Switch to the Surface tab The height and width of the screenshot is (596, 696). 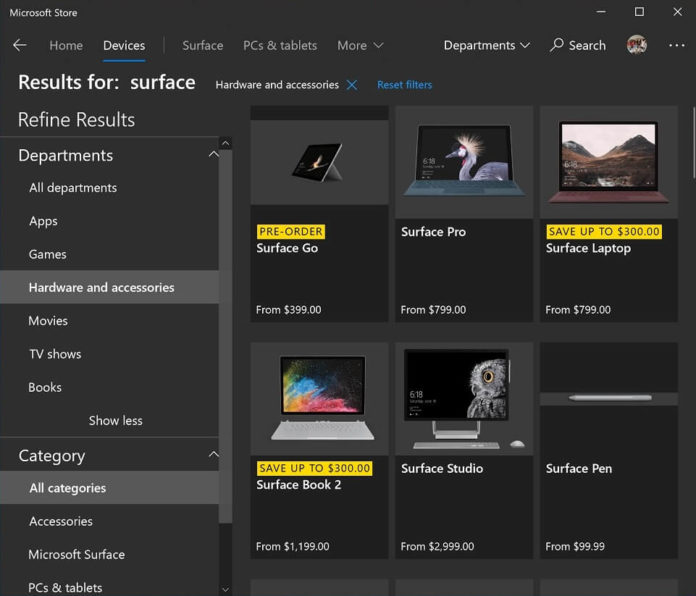point(203,45)
